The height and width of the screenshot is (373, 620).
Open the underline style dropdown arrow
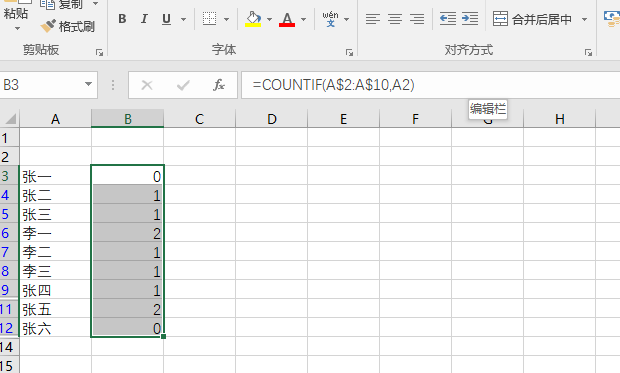coord(183,19)
